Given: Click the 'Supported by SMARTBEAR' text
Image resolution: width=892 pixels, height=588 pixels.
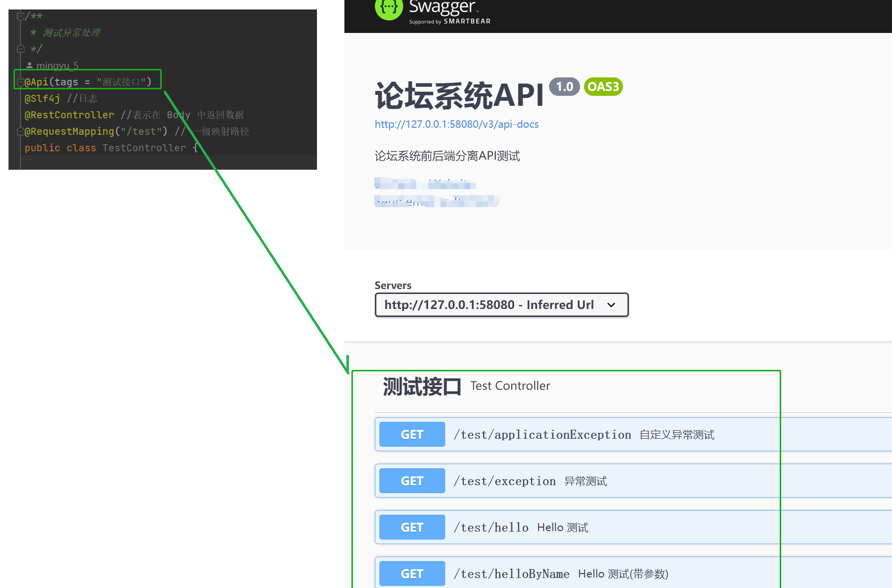Looking at the screenshot, I should click(x=450, y=21).
